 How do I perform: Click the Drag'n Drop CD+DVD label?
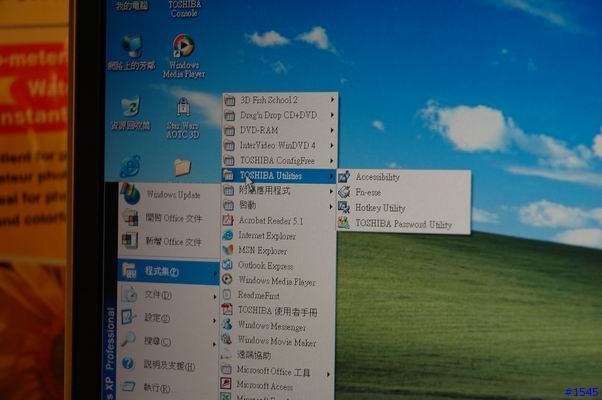(278, 115)
